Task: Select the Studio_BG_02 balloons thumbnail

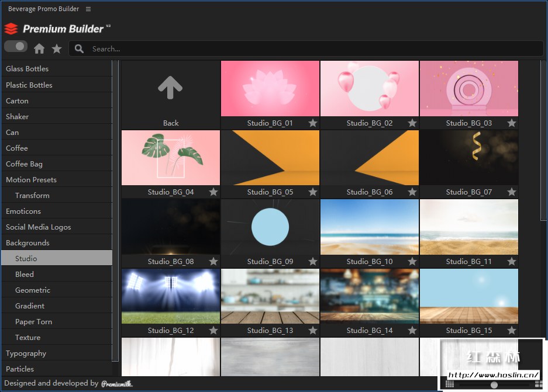Action: (x=370, y=88)
